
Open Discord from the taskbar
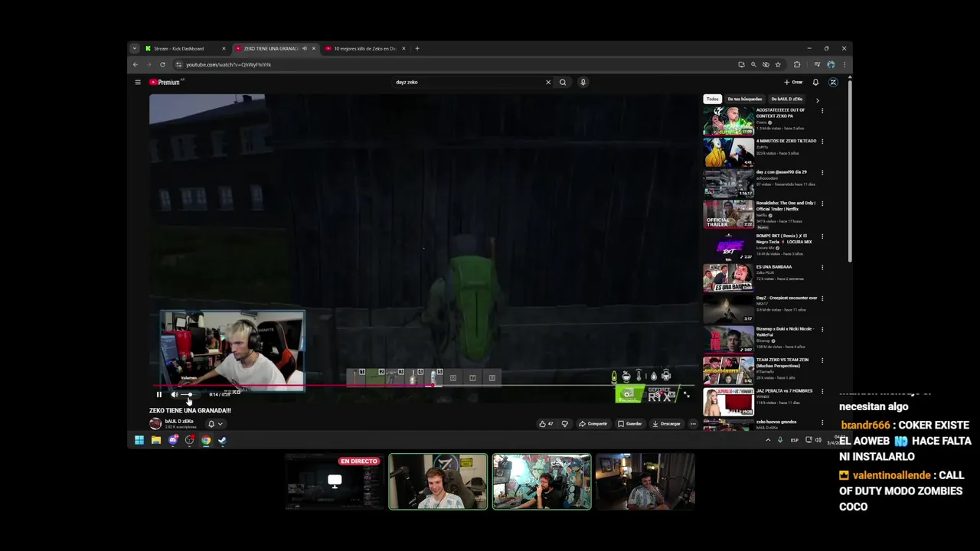tap(173, 440)
